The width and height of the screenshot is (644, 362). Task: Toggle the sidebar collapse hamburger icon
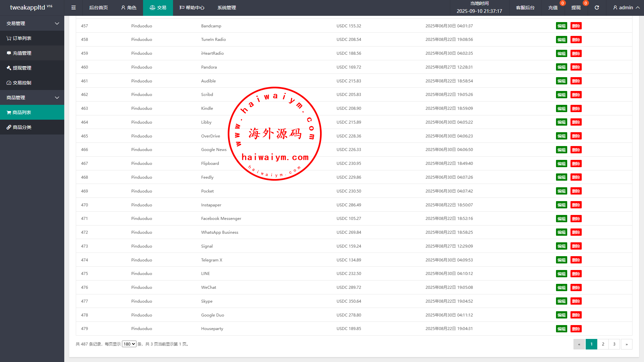pyautogui.click(x=73, y=8)
